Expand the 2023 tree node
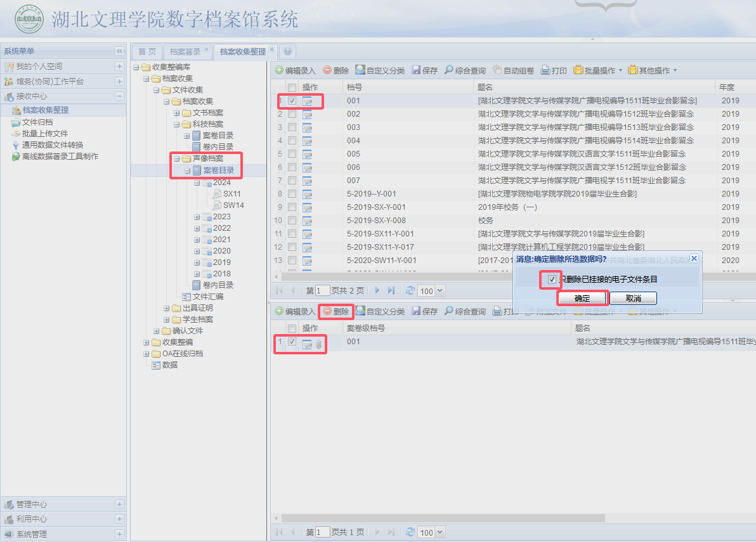This screenshot has width=756, height=542. coord(197,217)
